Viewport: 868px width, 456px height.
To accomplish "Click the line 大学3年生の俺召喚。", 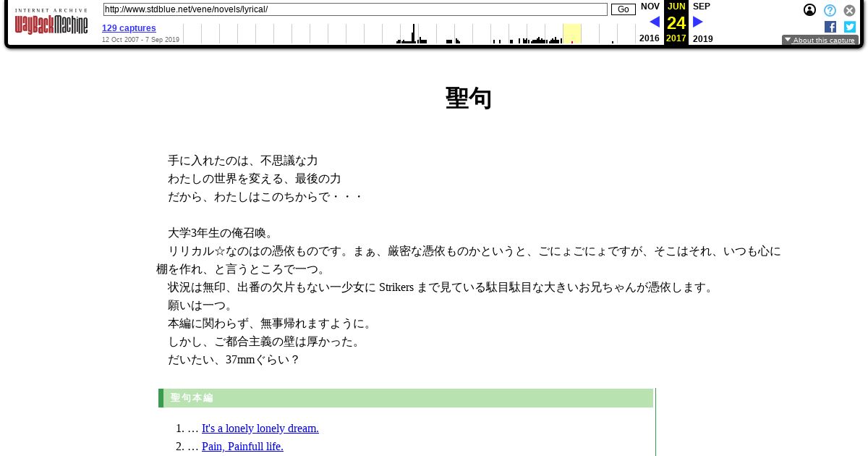I will coord(223,233).
